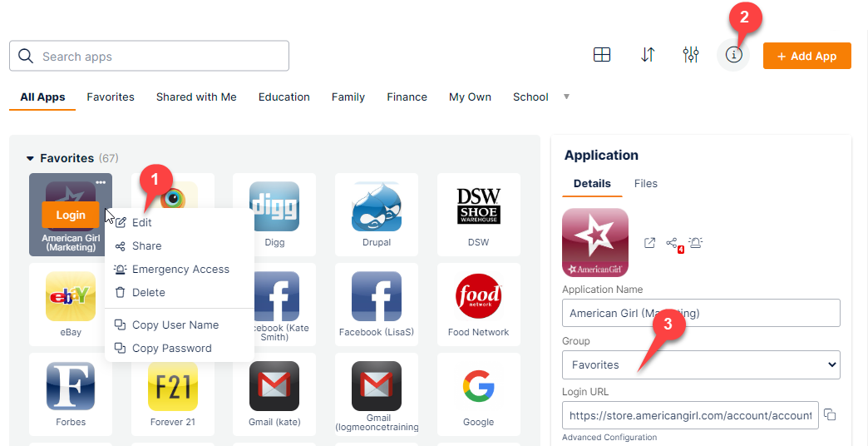The width and height of the screenshot is (868, 446).
Task: Switch to the Files tab
Action: [646, 183]
